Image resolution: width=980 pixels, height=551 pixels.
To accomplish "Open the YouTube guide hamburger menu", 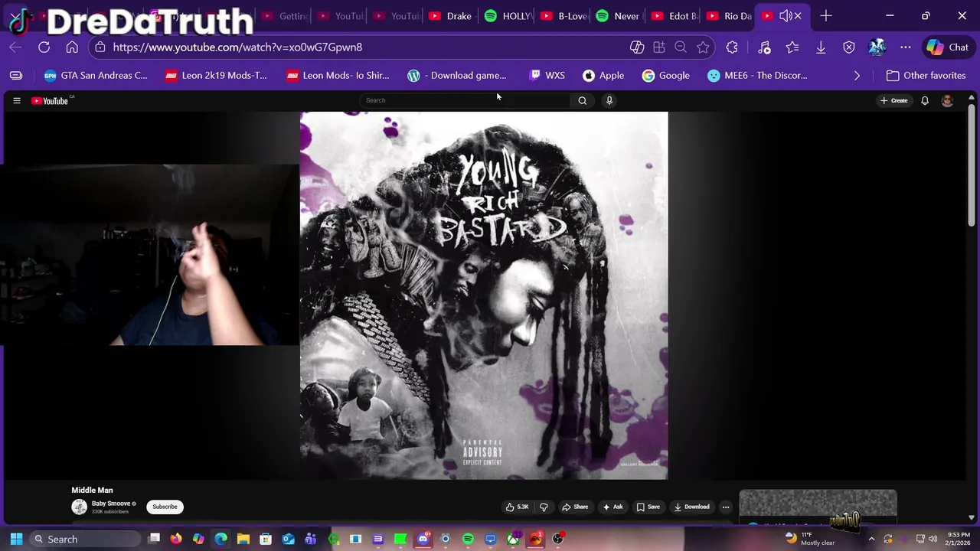I will (x=17, y=101).
